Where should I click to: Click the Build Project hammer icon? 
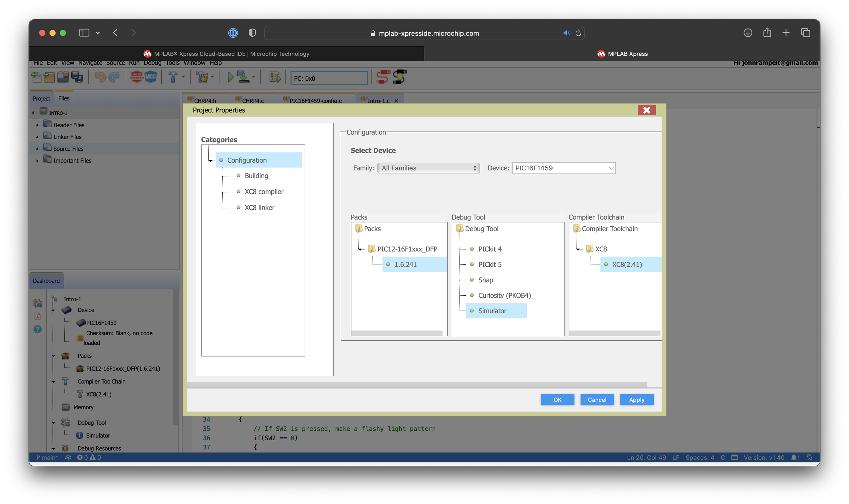point(173,77)
